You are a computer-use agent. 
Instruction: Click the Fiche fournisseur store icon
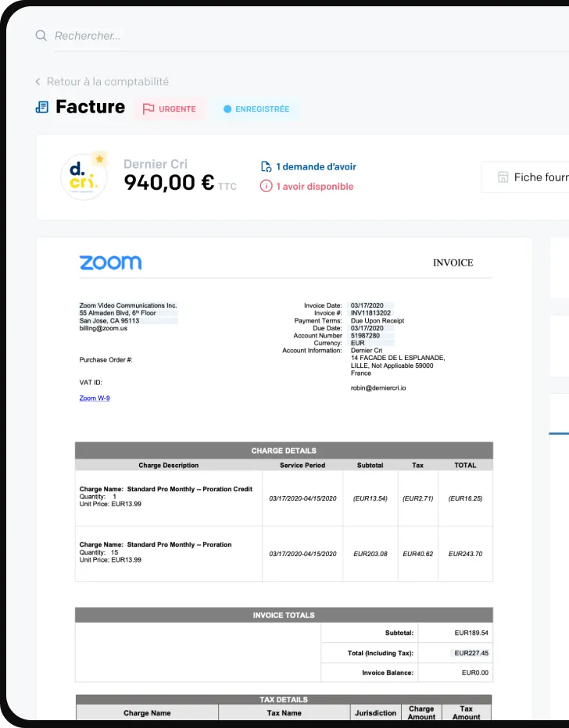[503, 177]
